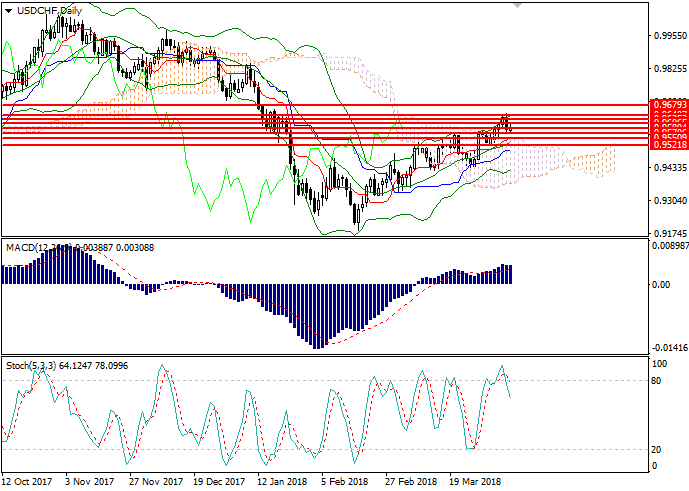Click the gray chart shift triangle marker
Viewport: 689px width, 491px height.
point(517,6)
